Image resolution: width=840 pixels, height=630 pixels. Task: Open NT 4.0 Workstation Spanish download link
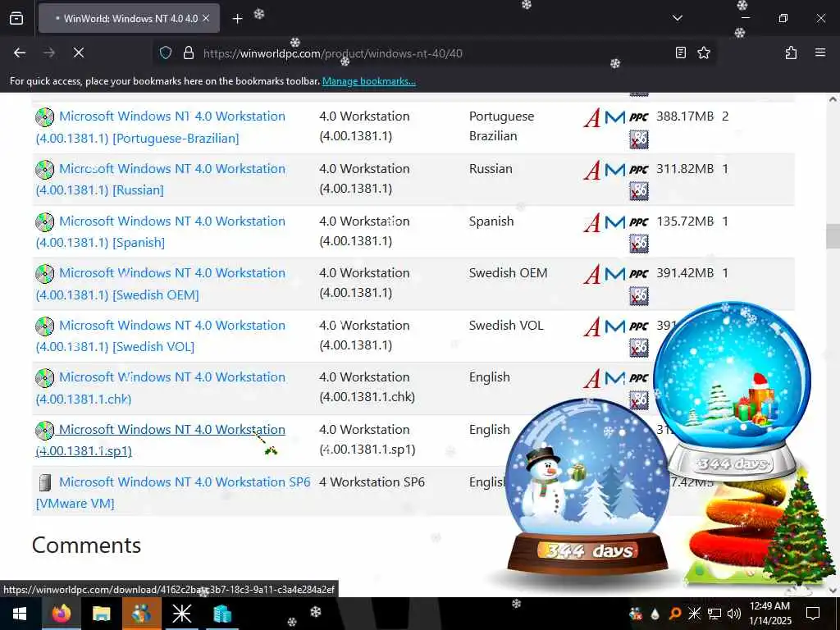(x=161, y=231)
